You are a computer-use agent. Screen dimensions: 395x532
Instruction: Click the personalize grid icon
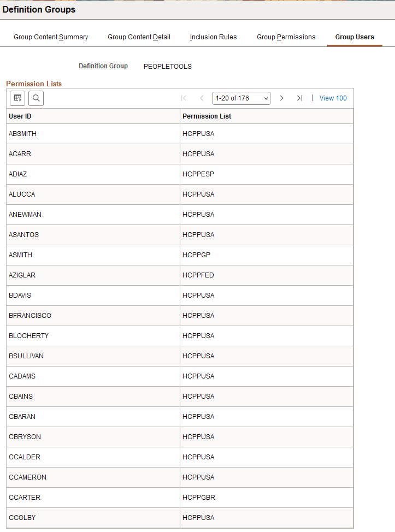[17, 98]
